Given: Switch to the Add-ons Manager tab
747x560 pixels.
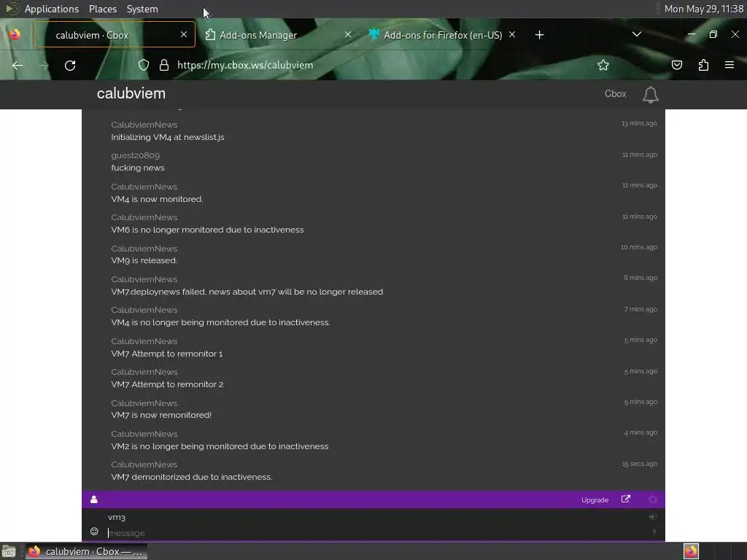Looking at the screenshot, I should click(x=279, y=35).
